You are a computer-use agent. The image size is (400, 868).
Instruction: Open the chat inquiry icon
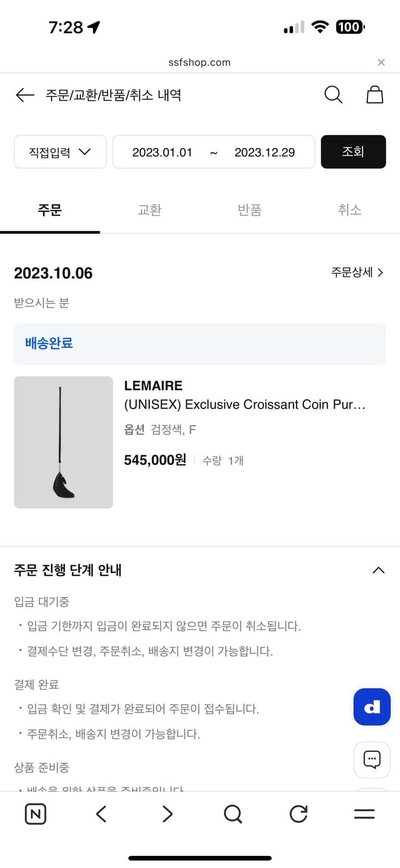pyautogui.click(x=372, y=760)
